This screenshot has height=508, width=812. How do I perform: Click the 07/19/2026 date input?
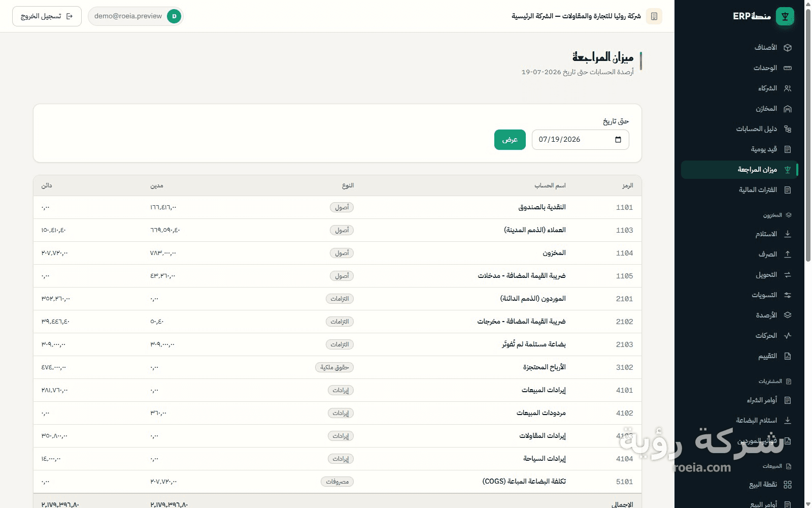[581, 140]
